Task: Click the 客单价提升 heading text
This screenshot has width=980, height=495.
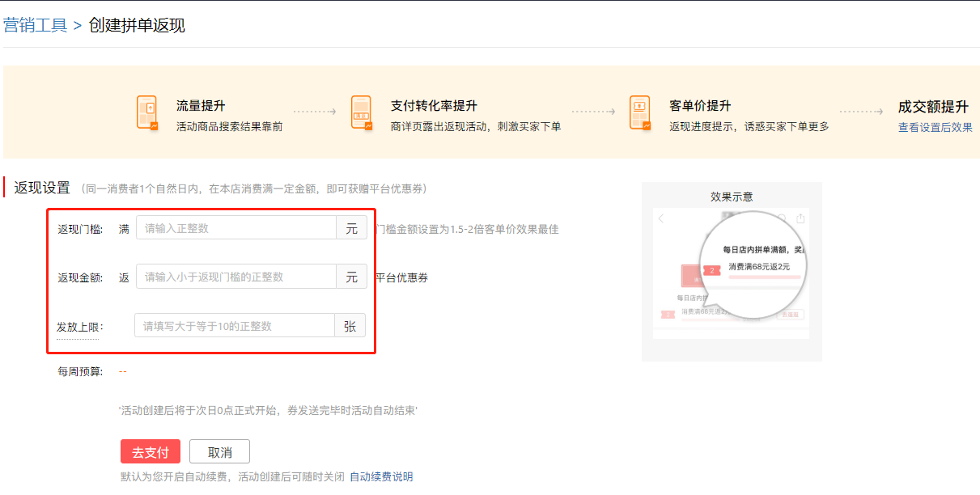Action: click(701, 106)
